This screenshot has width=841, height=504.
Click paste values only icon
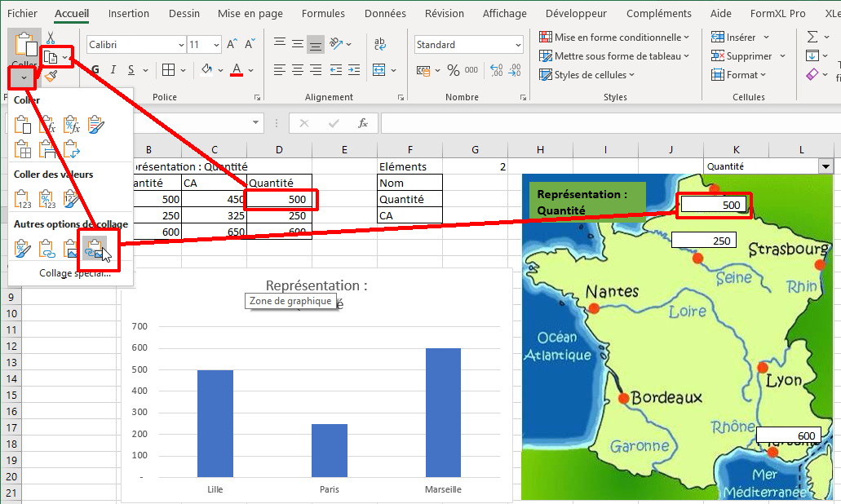click(x=23, y=198)
